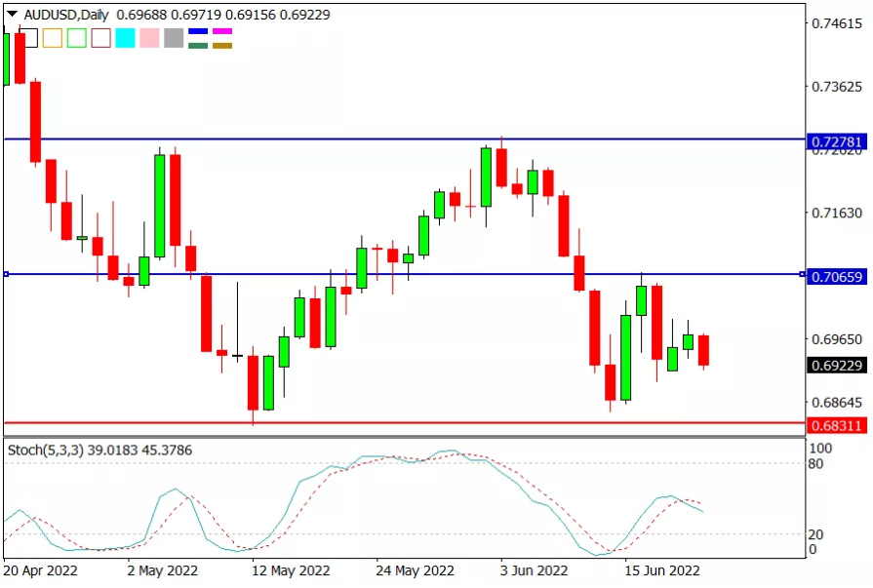
Task: Select the red 0.68311 support level label
Action: point(837,426)
